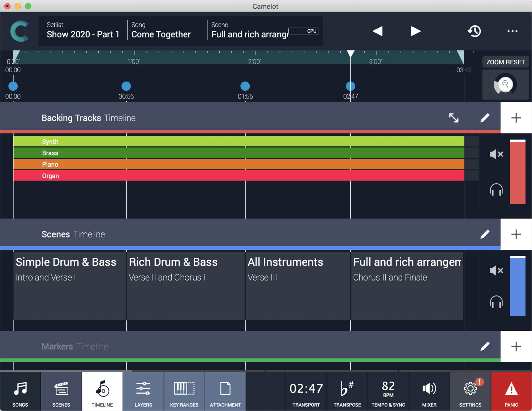532x411 pixels.
Task: Open the Song selector Come Together
Action: [161, 31]
